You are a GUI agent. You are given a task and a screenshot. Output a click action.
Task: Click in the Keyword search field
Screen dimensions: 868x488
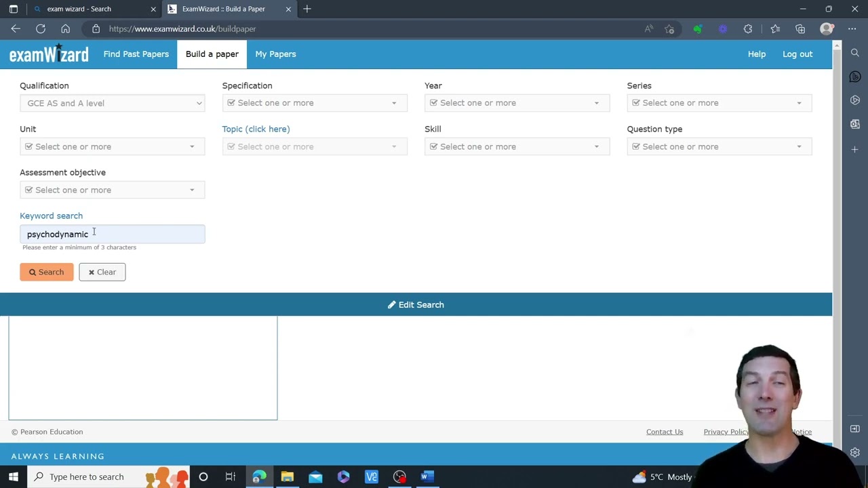pos(113,234)
